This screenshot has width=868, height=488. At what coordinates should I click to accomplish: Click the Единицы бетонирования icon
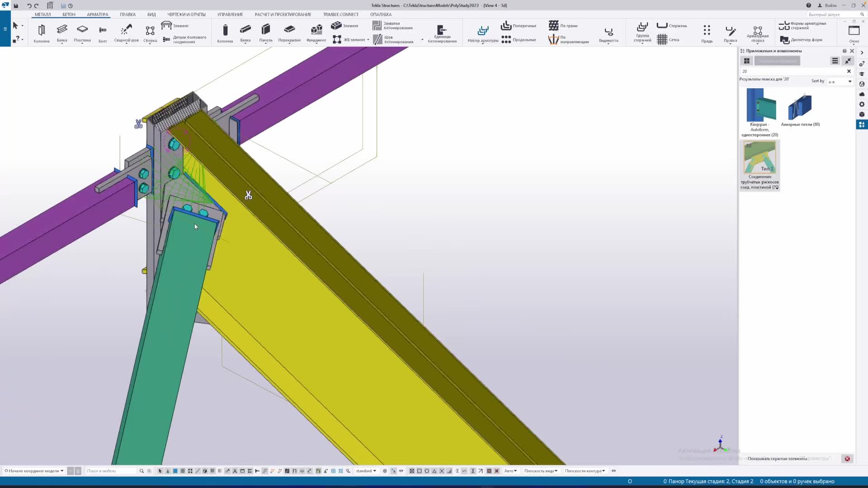(442, 33)
